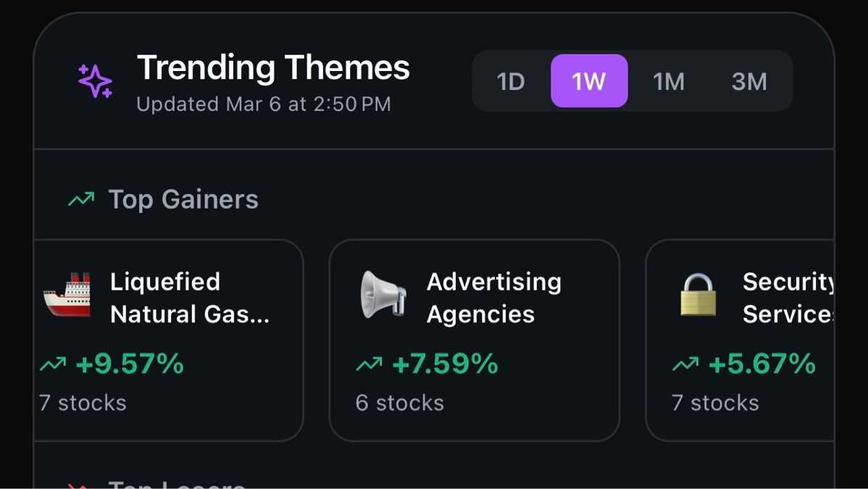
Task: Click the green trend arrow beside Top Gainers
Action: pyautogui.click(x=81, y=198)
